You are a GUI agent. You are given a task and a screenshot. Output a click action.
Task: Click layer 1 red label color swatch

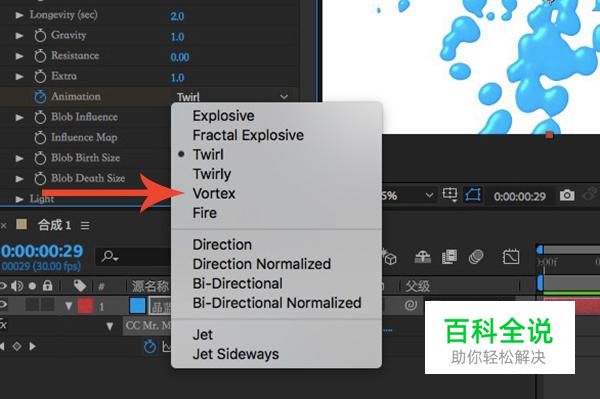[x=85, y=306]
